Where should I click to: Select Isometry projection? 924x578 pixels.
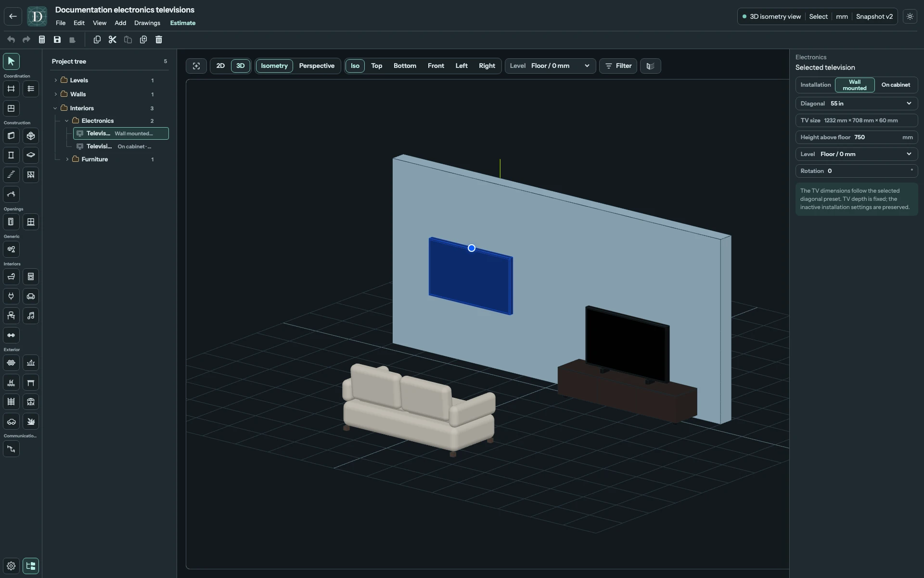(x=274, y=66)
